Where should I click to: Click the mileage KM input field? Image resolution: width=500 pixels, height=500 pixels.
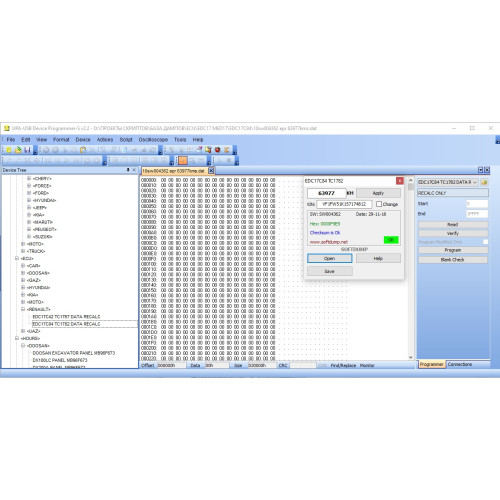326,193
